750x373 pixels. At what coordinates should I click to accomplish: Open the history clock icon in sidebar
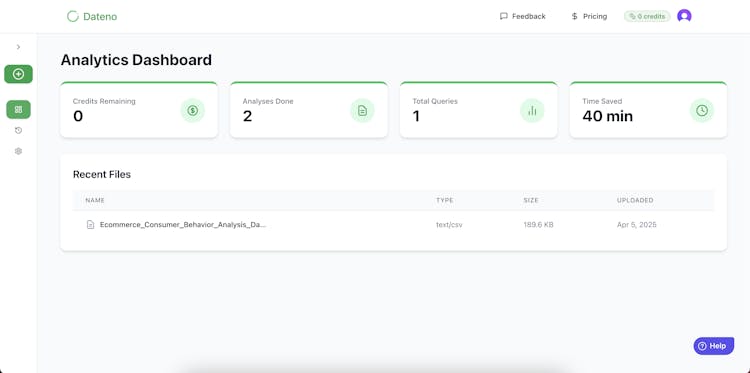[18, 130]
